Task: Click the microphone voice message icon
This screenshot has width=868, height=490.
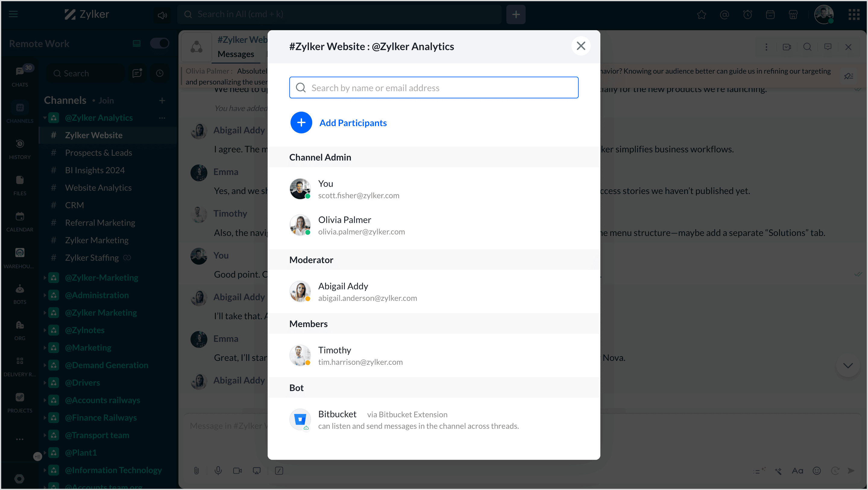Action: tap(218, 470)
